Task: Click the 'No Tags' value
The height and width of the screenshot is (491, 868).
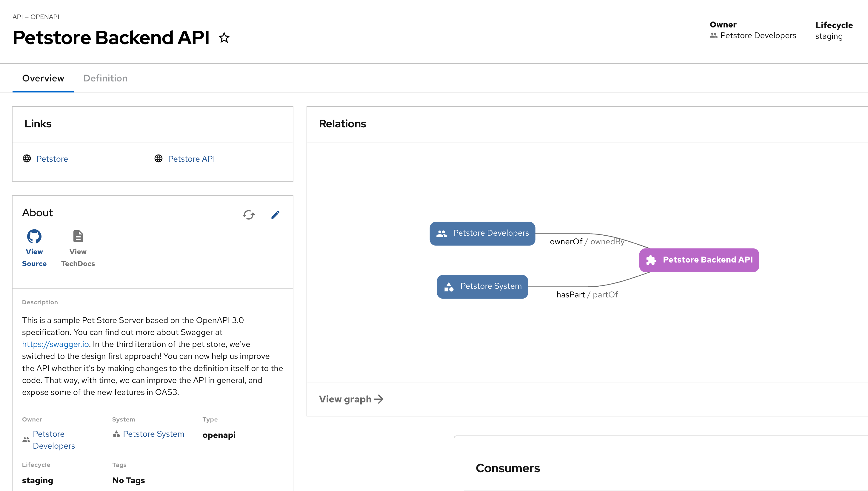Action: tap(129, 480)
